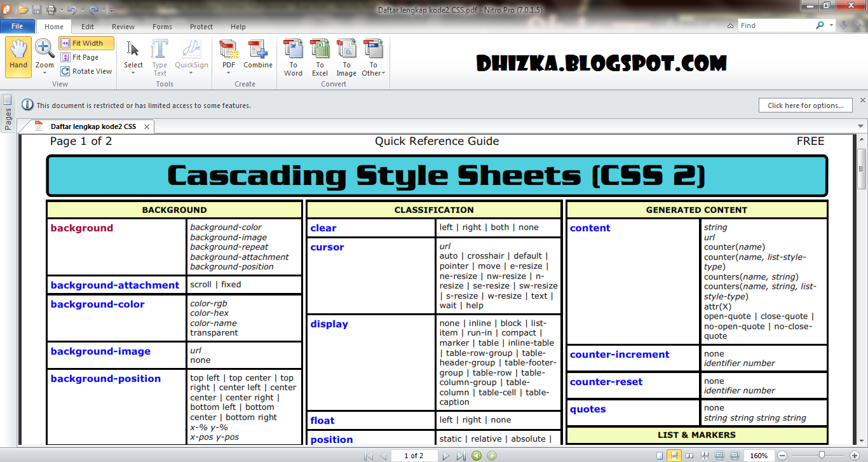Close the Daftar lengkap kode2 CSS tab
The width and height of the screenshot is (868, 462).
tap(147, 126)
